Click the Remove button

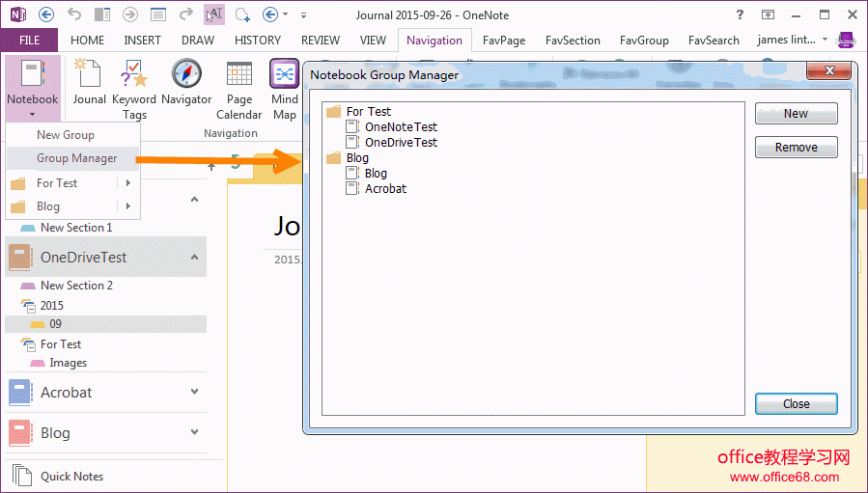[x=796, y=148]
